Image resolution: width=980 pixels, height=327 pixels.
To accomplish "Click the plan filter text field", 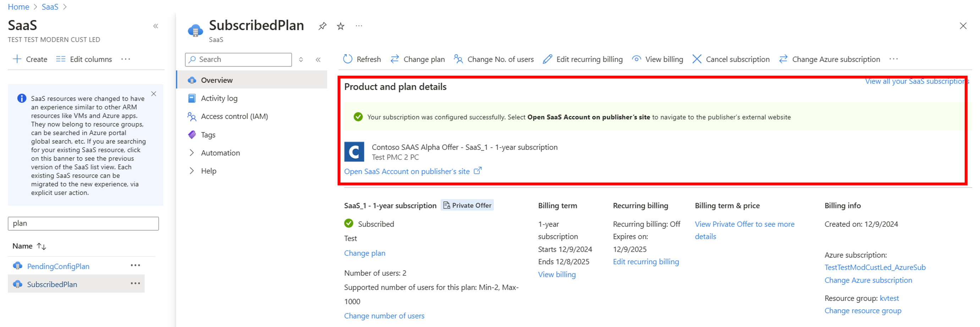I will [83, 223].
